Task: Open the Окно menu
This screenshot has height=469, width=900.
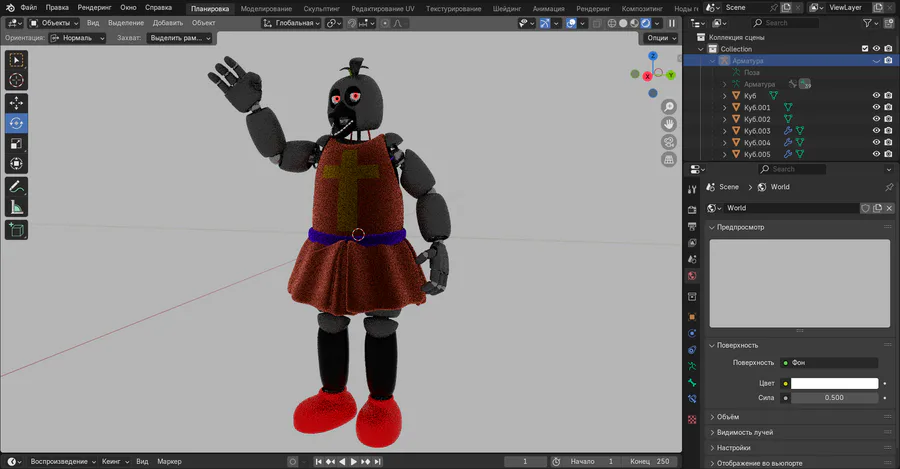Action: pos(128,7)
